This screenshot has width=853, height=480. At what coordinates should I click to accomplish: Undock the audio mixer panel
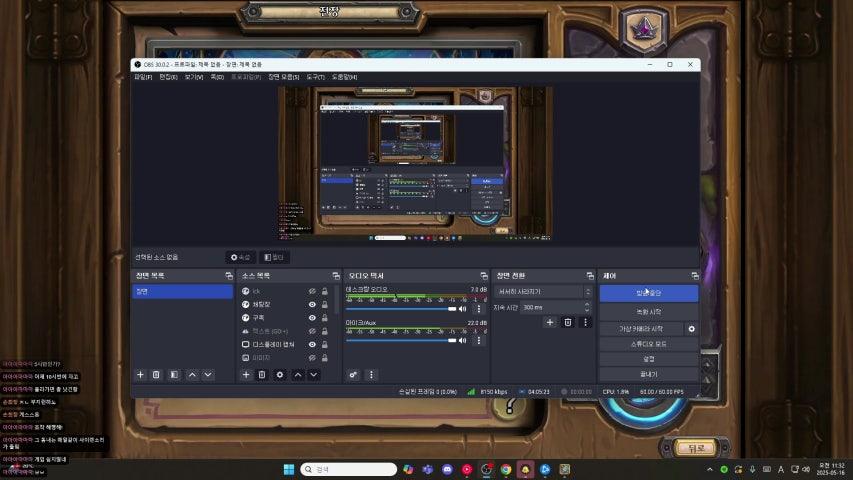point(484,276)
